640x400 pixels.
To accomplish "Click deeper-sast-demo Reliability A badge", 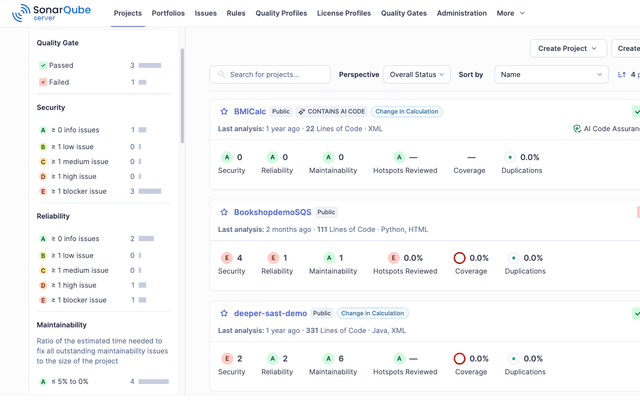I will point(272,359).
